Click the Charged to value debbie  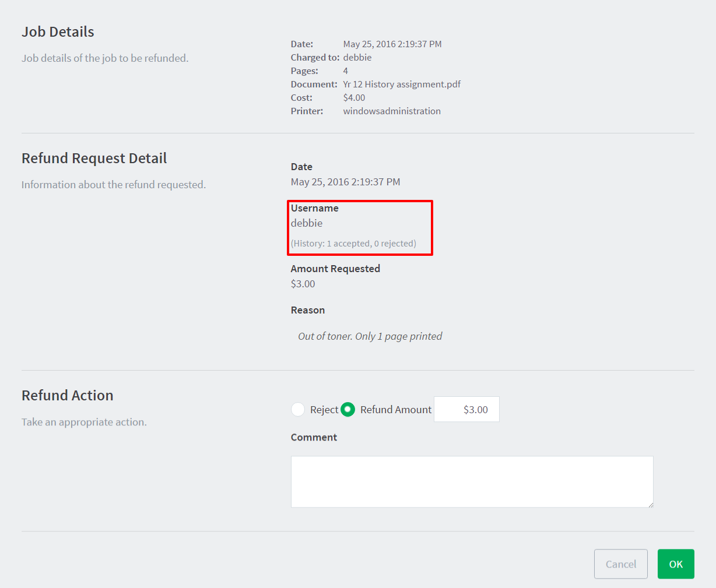[357, 58]
